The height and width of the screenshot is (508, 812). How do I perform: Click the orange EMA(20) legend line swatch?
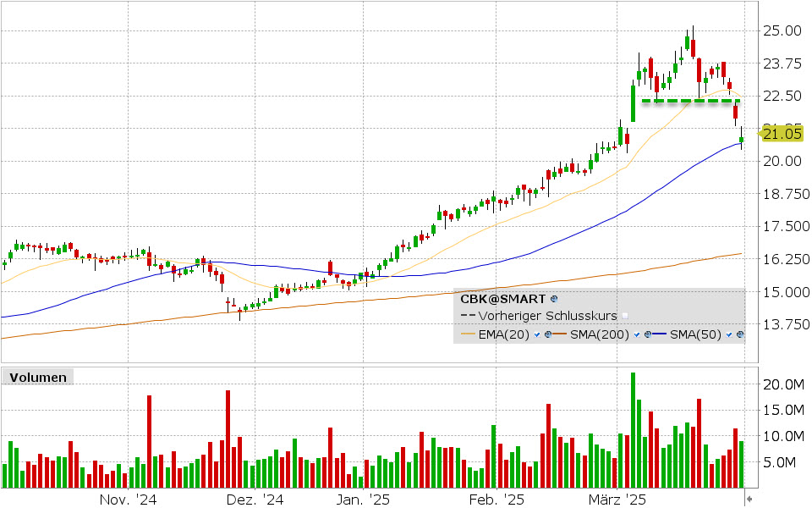[468, 334]
